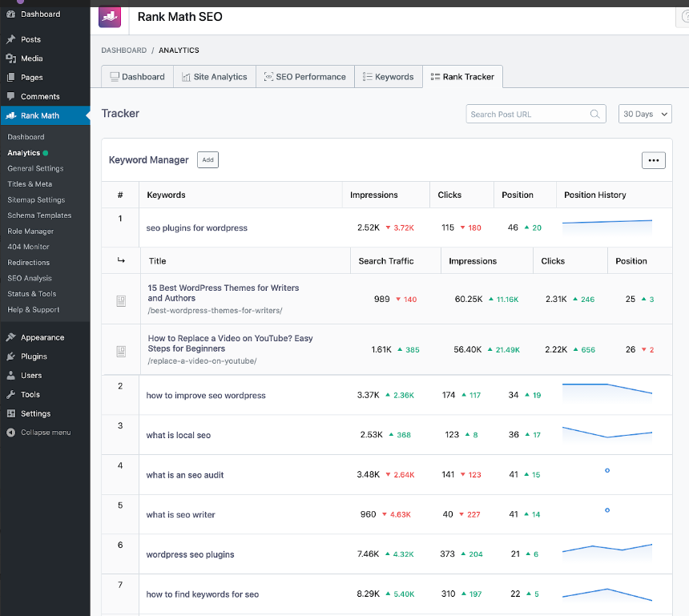Open General Settings in Rank Math submenu
689x616 pixels.
[35, 168]
